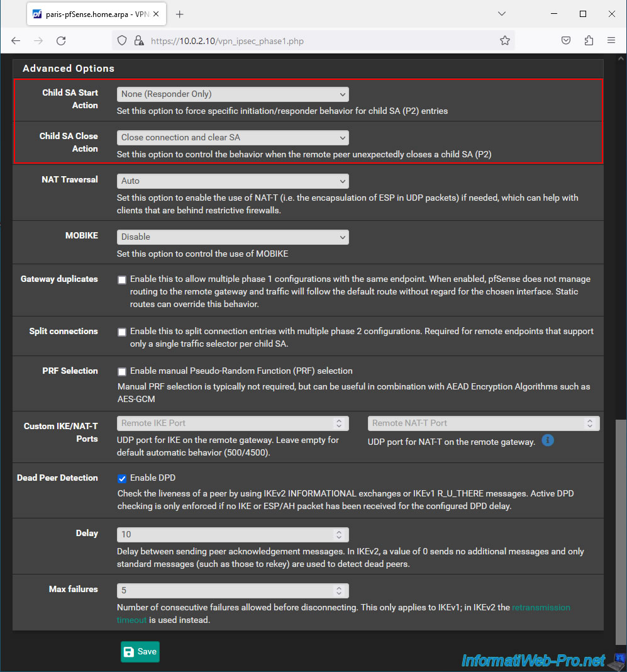Screen dimensions: 627x672
Task: Click the Save button
Action: [140, 652]
